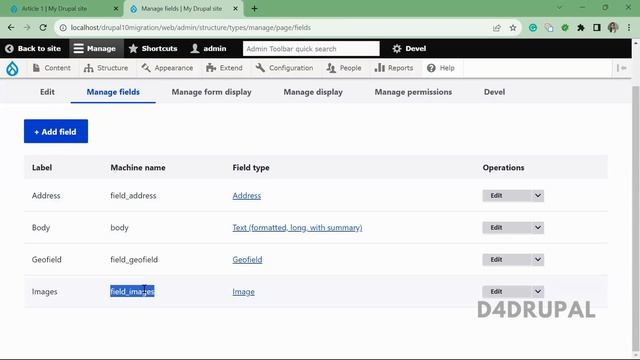Open the Address field type link
640x360 pixels.
(247, 196)
